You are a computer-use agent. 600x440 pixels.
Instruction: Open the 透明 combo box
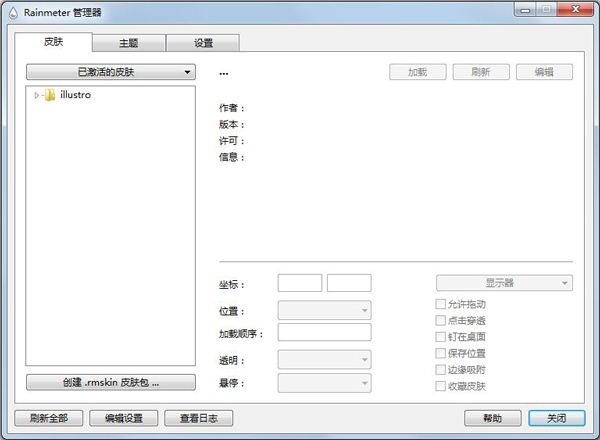(324, 358)
